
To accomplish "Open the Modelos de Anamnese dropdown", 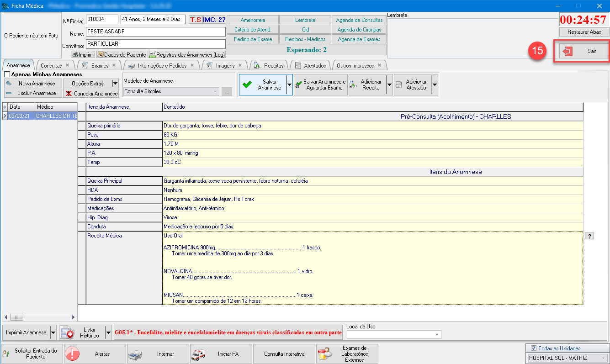I will click(216, 91).
